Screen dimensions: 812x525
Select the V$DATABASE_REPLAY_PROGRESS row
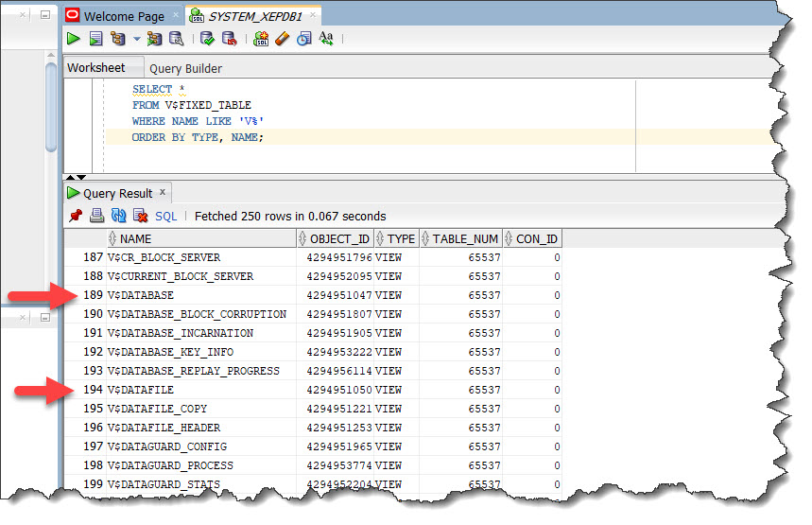[313, 371]
